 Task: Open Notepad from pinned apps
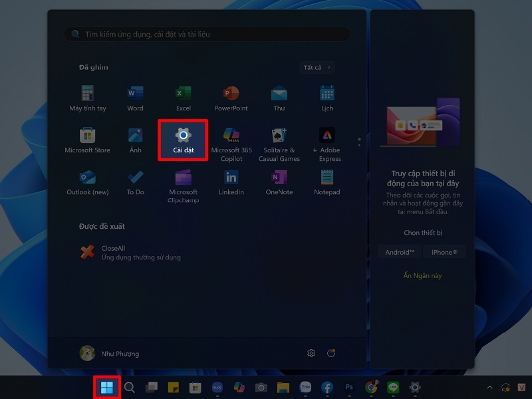pyautogui.click(x=327, y=182)
